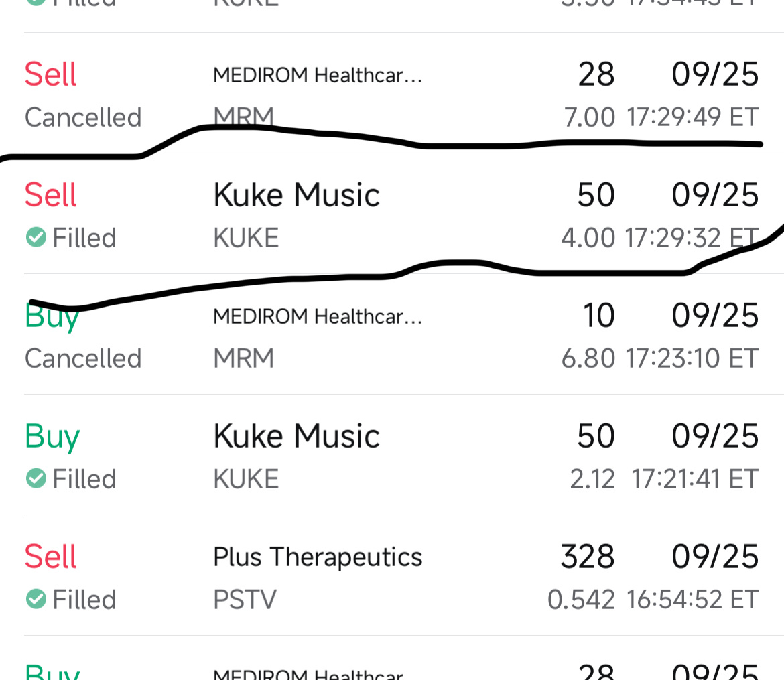
Task: Open the cancelled MEDIROM sell order for 28 shares
Action: 392,93
